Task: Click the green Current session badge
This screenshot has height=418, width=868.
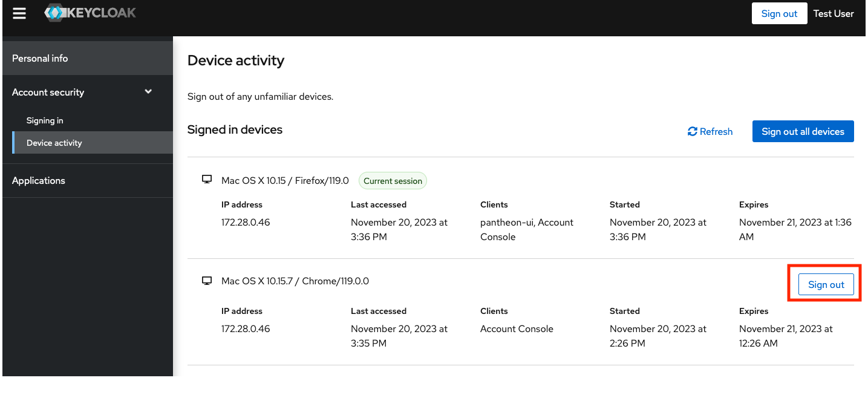Action: coord(393,181)
